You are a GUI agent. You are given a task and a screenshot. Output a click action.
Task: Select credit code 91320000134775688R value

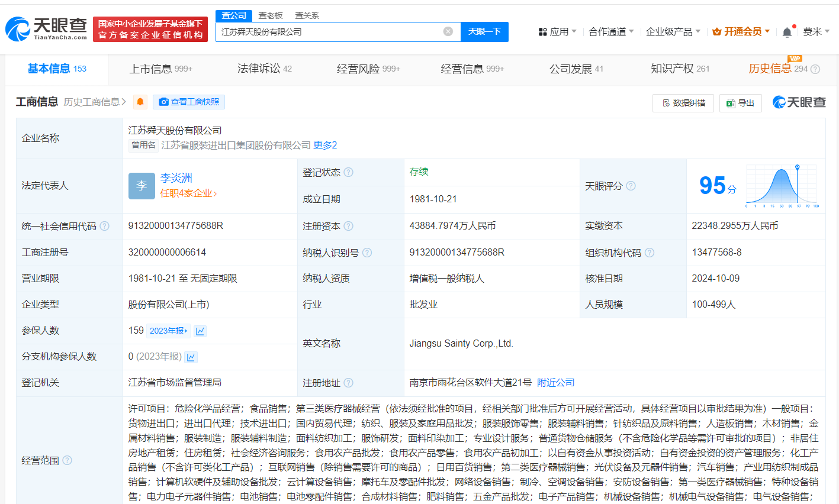(176, 226)
